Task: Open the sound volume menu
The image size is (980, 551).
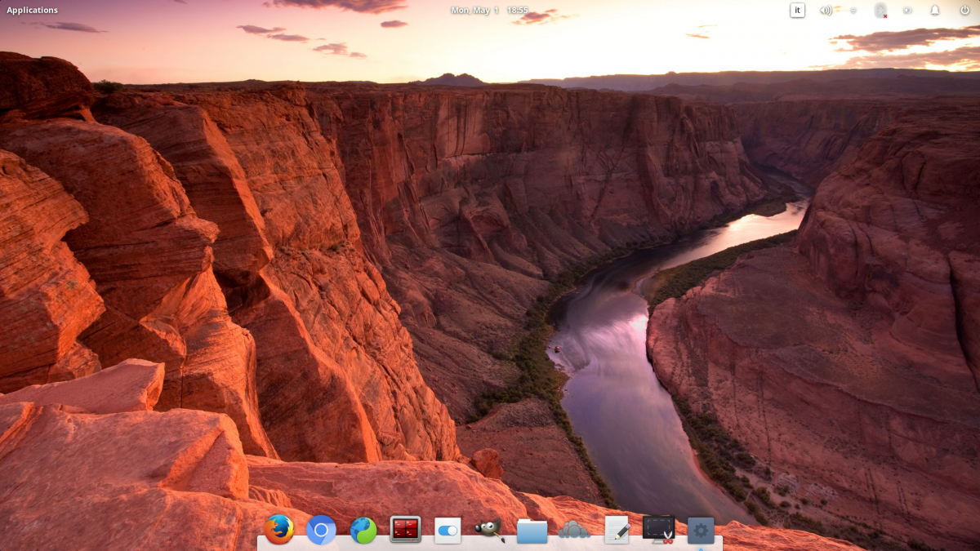Action: (825, 11)
